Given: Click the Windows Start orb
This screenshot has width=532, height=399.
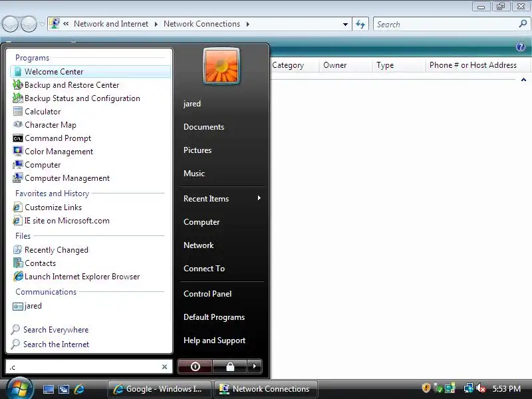Looking at the screenshot, I should [x=19, y=388].
